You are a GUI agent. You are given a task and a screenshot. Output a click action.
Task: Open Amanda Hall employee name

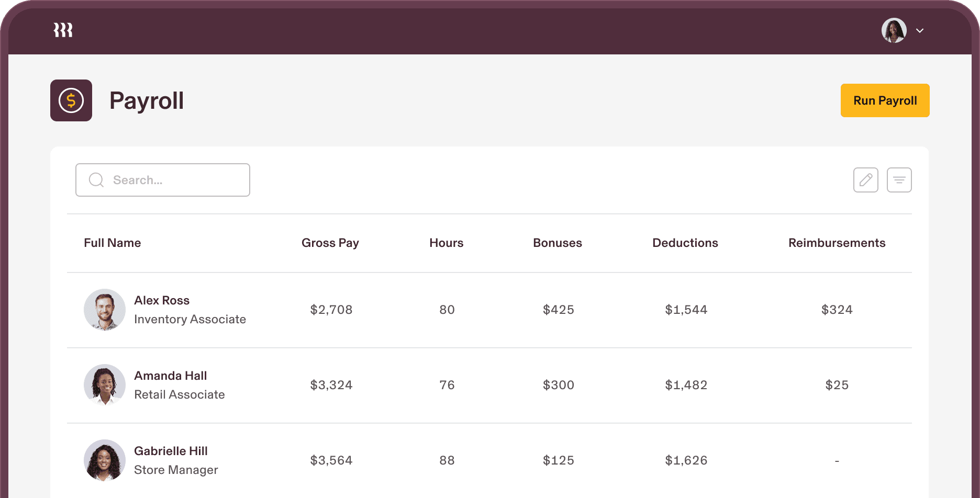click(171, 376)
